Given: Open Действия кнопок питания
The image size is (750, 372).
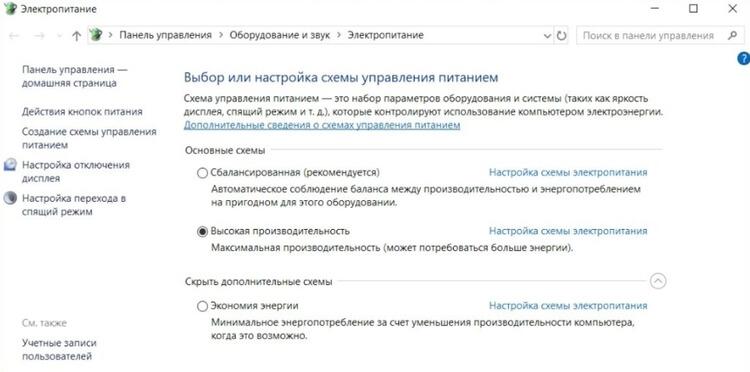Looking at the screenshot, I should point(82,112).
